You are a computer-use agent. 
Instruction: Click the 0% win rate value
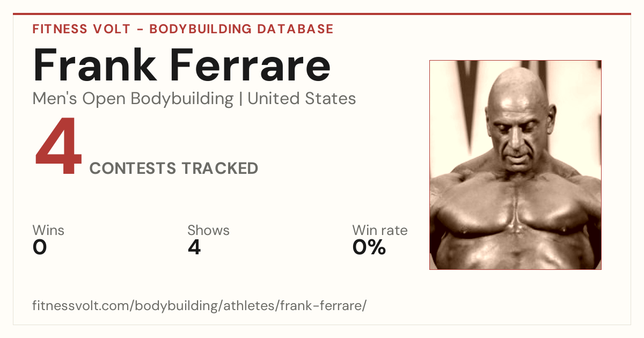pyautogui.click(x=369, y=247)
